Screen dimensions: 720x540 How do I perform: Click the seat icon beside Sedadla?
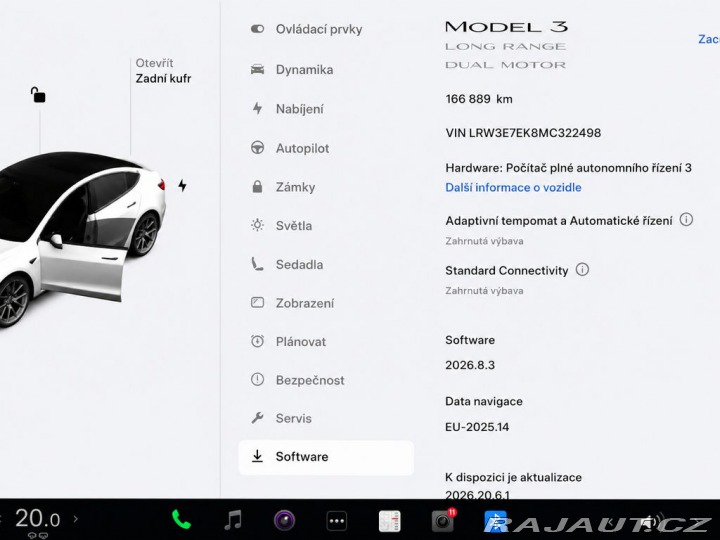pos(257,264)
